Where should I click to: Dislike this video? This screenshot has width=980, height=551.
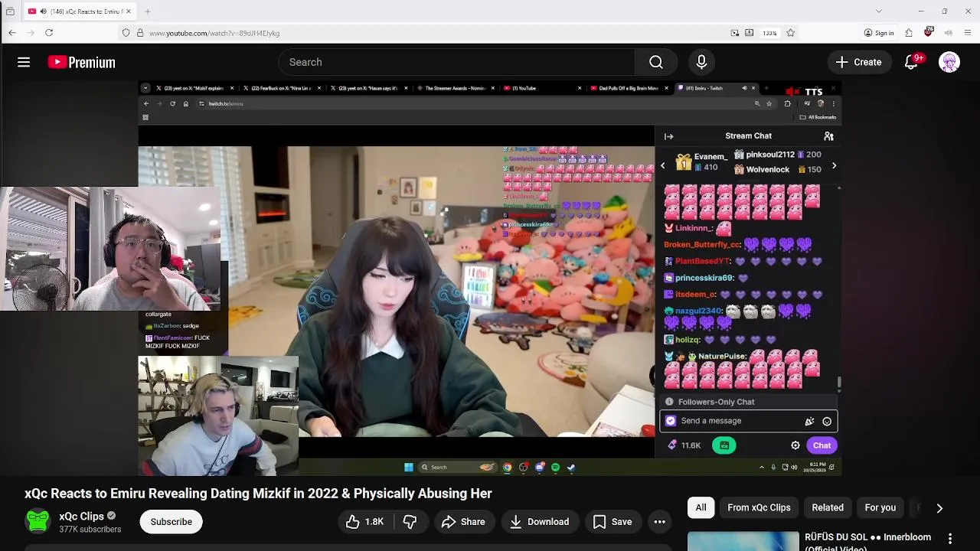click(x=410, y=522)
